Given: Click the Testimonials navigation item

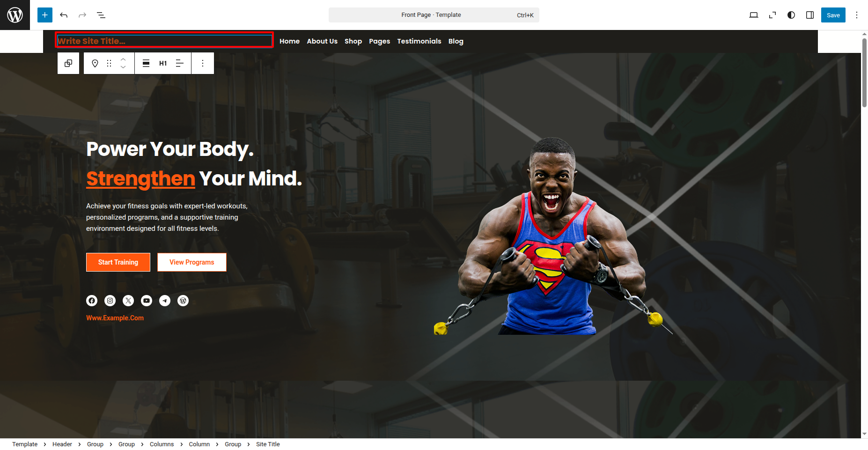Looking at the screenshot, I should [419, 41].
